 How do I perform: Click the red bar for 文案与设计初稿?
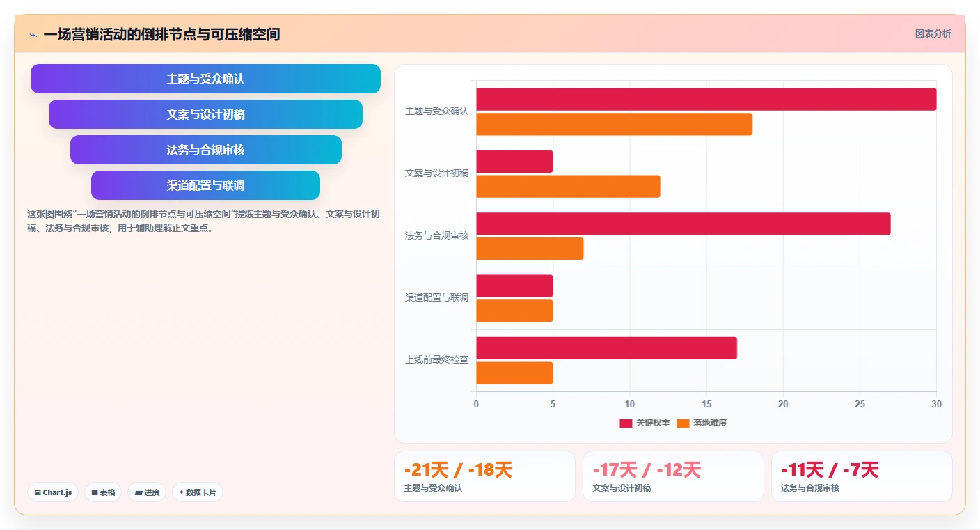514,162
